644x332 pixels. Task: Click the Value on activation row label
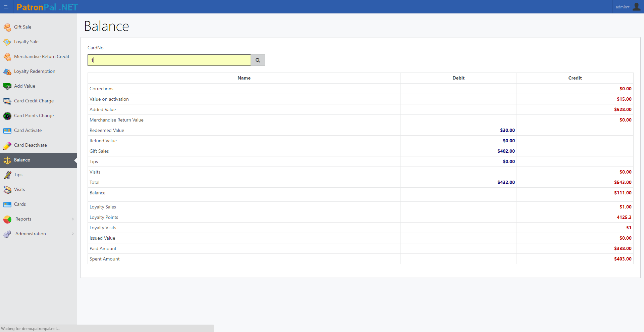click(x=109, y=99)
